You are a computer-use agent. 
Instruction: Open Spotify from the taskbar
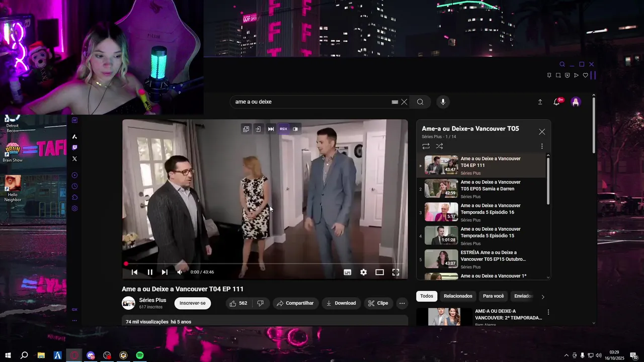point(140,355)
